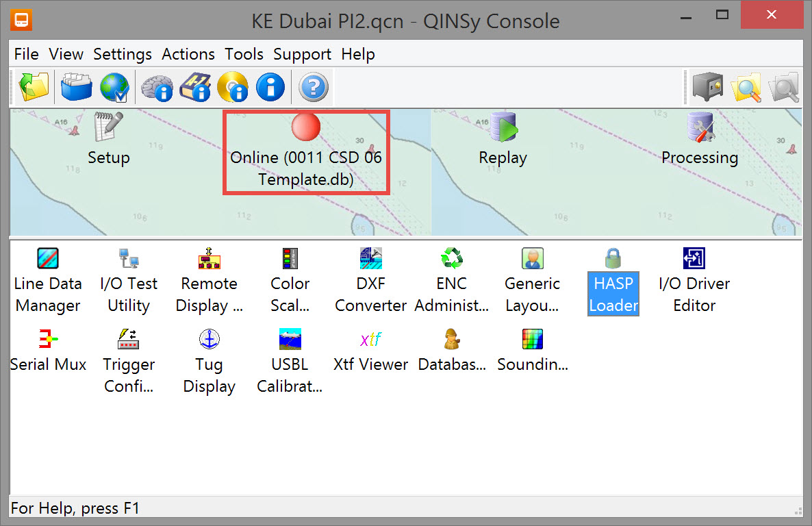Open the Setup mode
Screen dimensions: 812x526
coord(108,139)
